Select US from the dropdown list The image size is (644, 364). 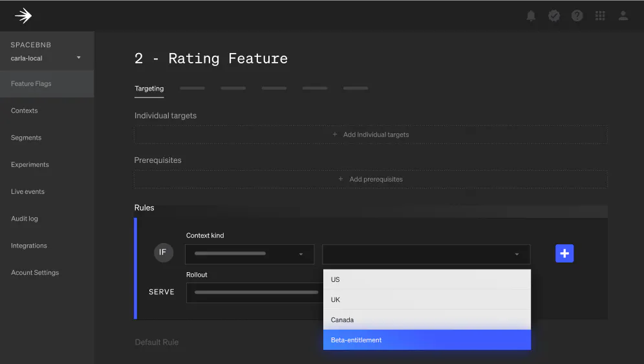(x=427, y=279)
